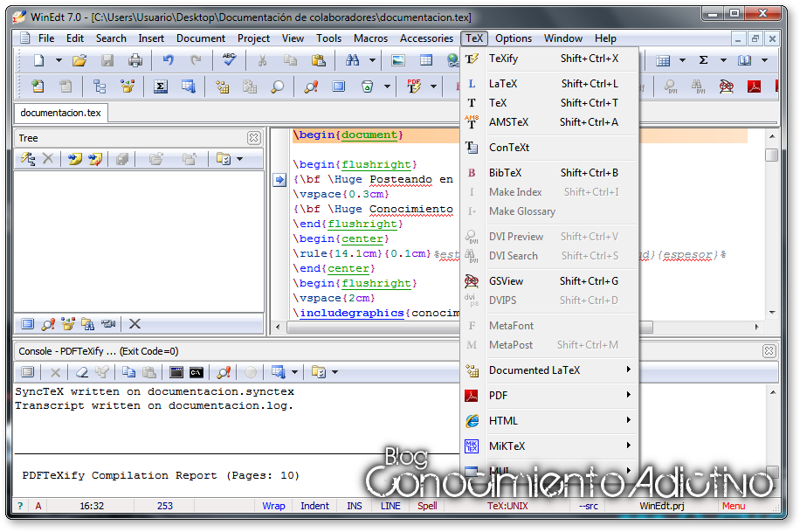
Task: Open the Options menu
Action: [514, 38]
